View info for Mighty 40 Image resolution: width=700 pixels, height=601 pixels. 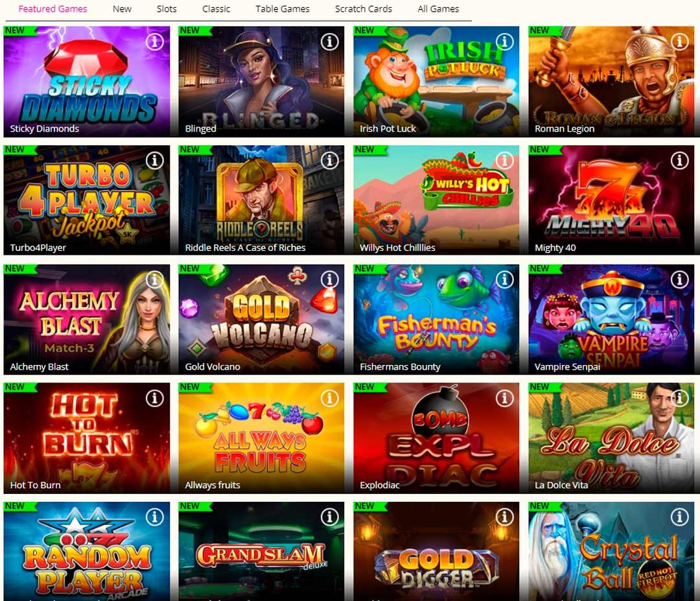click(x=679, y=160)
